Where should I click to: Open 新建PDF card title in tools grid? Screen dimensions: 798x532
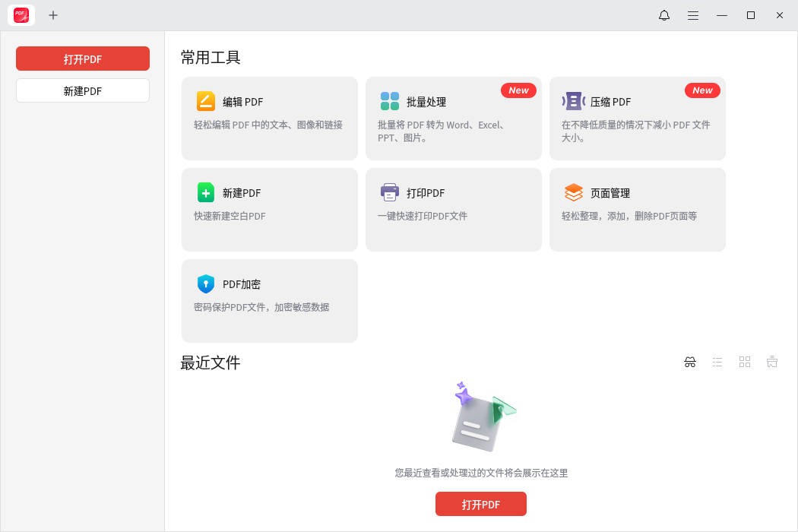241,193
